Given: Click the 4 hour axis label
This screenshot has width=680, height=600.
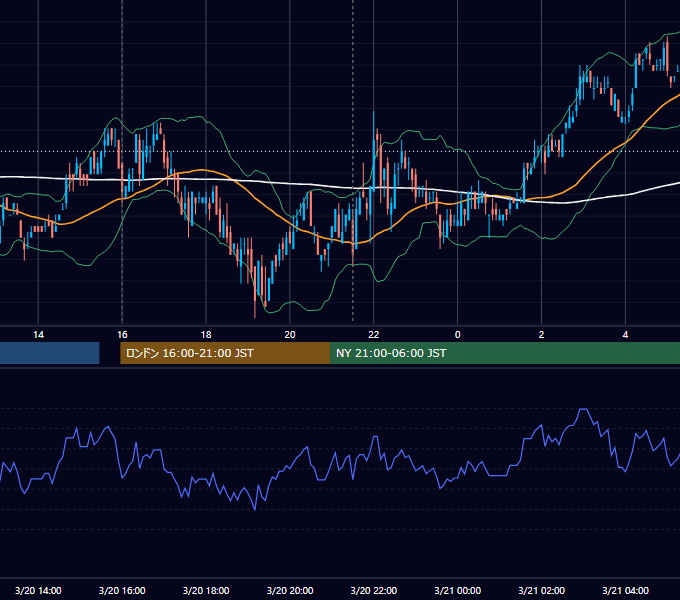Looking at the screenshot, I should click(625, 335).
